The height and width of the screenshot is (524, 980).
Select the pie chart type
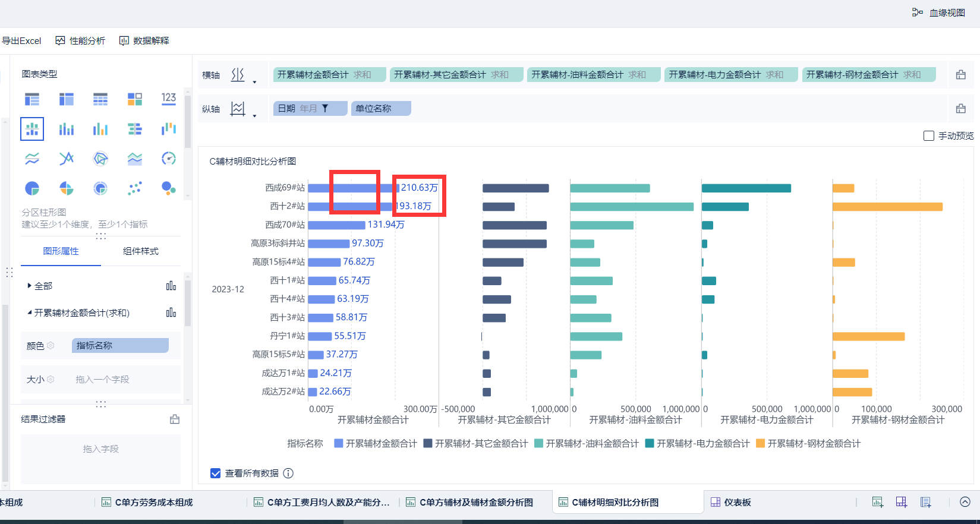32,188
